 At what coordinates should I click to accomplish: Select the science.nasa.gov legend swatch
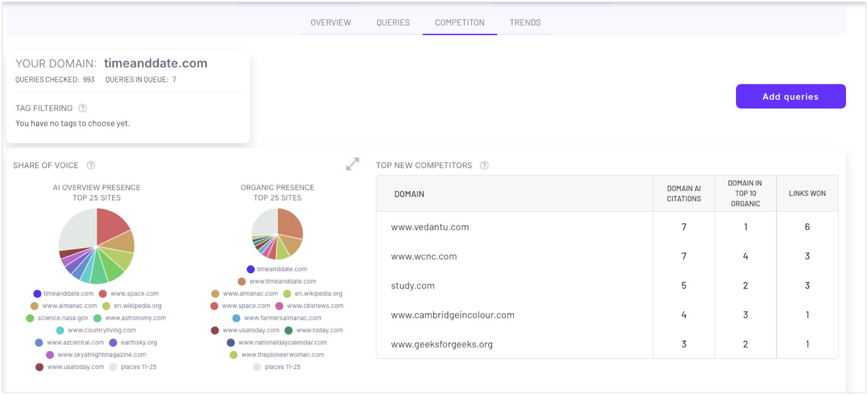30,318
